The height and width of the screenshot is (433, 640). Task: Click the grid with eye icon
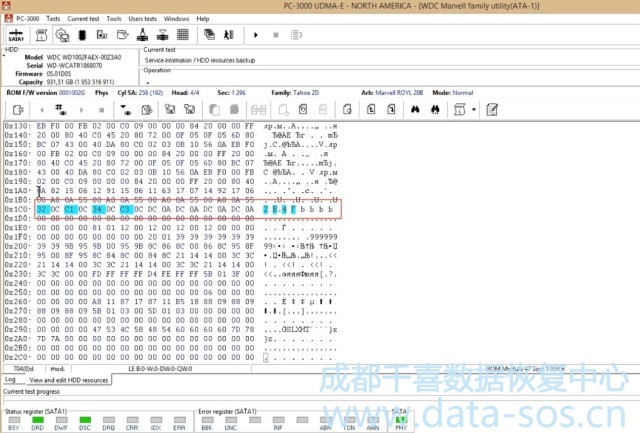(x=61, y=109)
